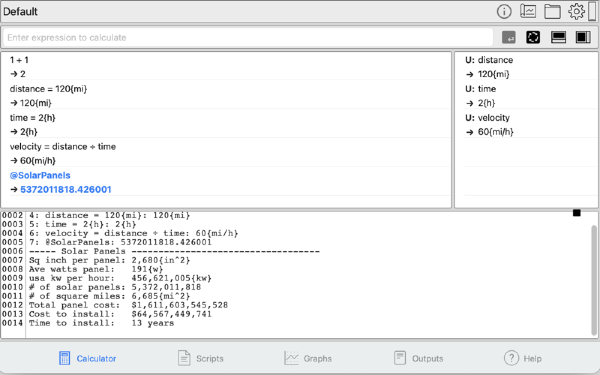Click the '→ 2' result line
Image resolution: width=600 pixels, height=375 pixels.
pyautogui.click(x=18, y=74)
